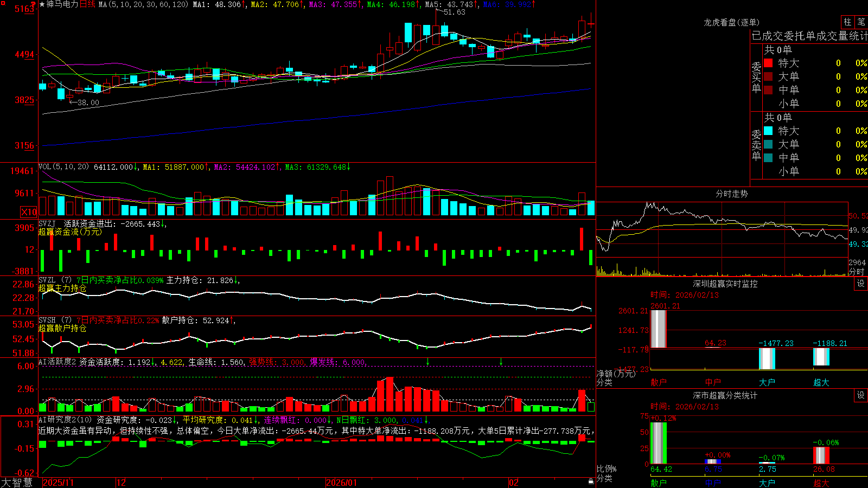Switch 龙虎看盘 to 笔 tick view
868x488 pixels.
(x=861, y=22)
